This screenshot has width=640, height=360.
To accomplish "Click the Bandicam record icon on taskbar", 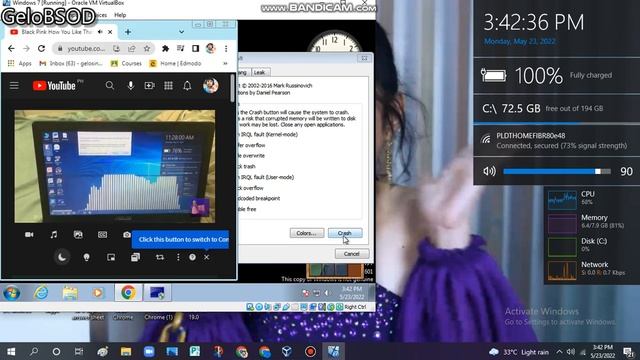I will pyautogui.click(x=310, y=352).
